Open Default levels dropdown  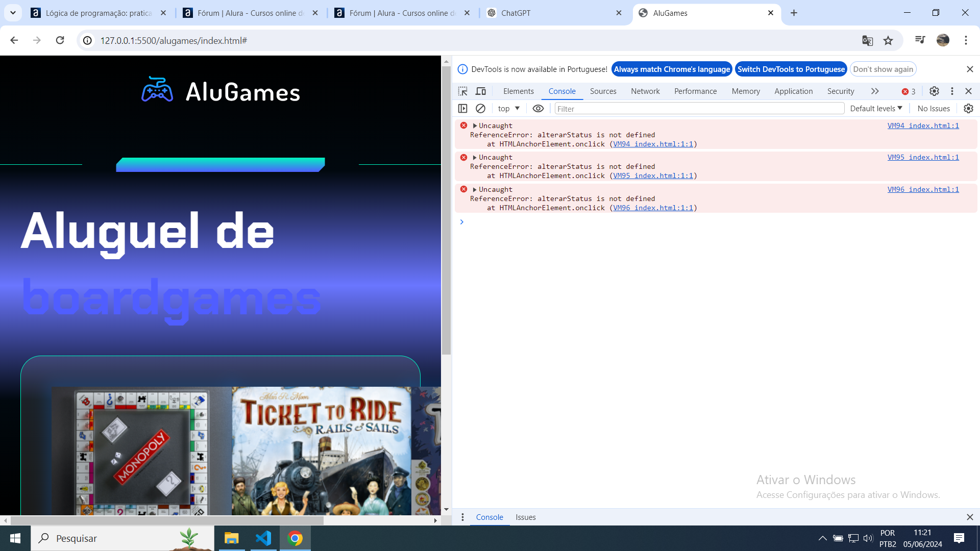tap(876, 109)
